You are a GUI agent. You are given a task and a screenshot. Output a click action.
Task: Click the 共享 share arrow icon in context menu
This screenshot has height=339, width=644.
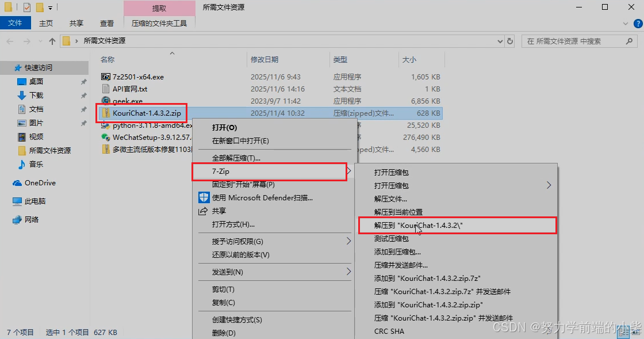pos(203,211)
